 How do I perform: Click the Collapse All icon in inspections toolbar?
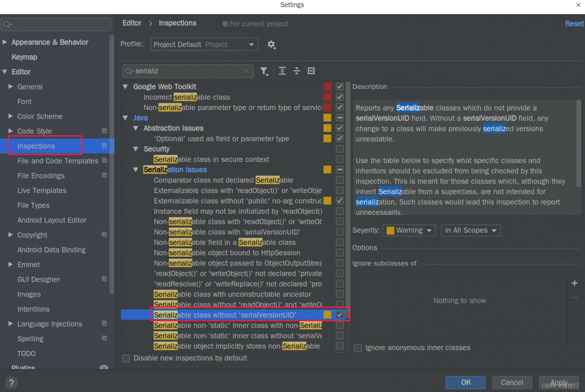[297, 71]
